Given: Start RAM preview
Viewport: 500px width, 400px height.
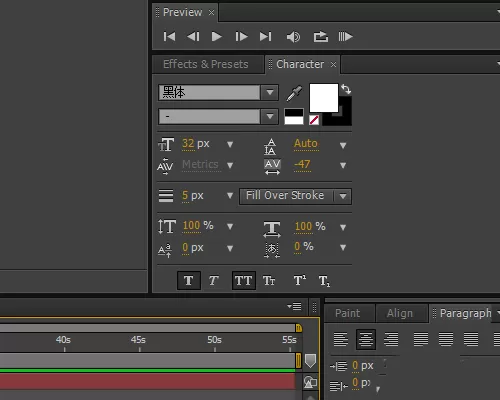Looking at the screenshot, I should [345, 37].
